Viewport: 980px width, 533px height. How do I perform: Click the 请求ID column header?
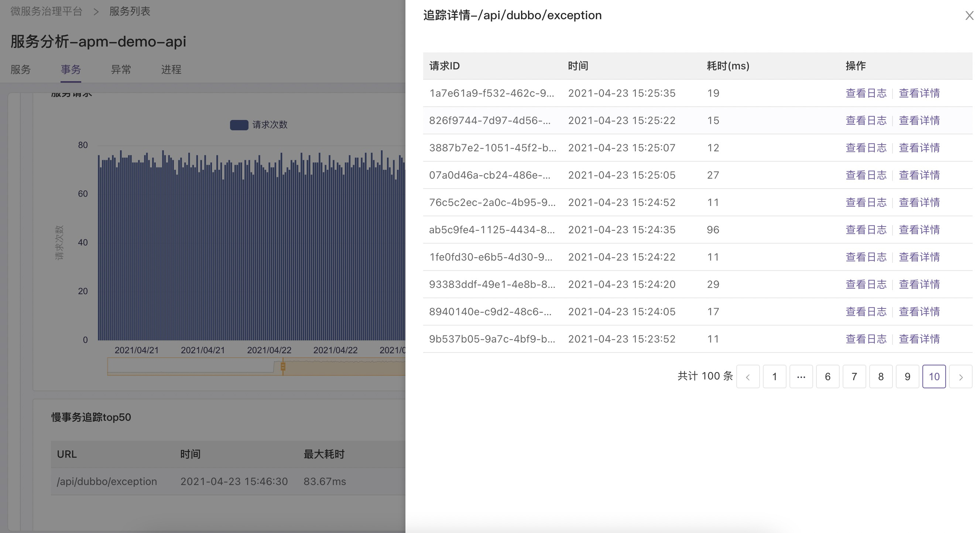pos(444,66)
